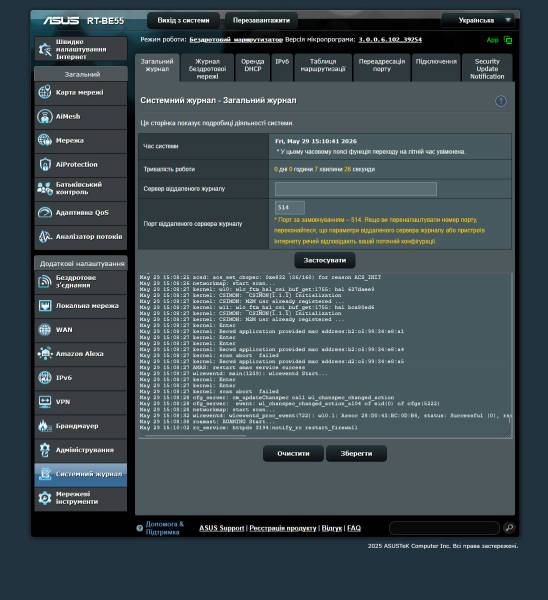Screen dimensions: 548x600
Task: Click the Допомога & Підтримка footer label
Action: (x=165, y=528)
